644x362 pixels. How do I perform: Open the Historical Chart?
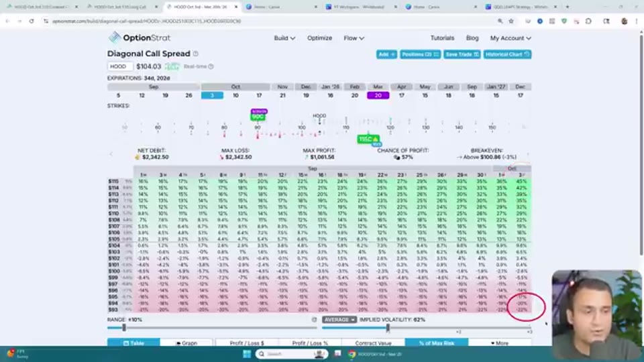507,54
